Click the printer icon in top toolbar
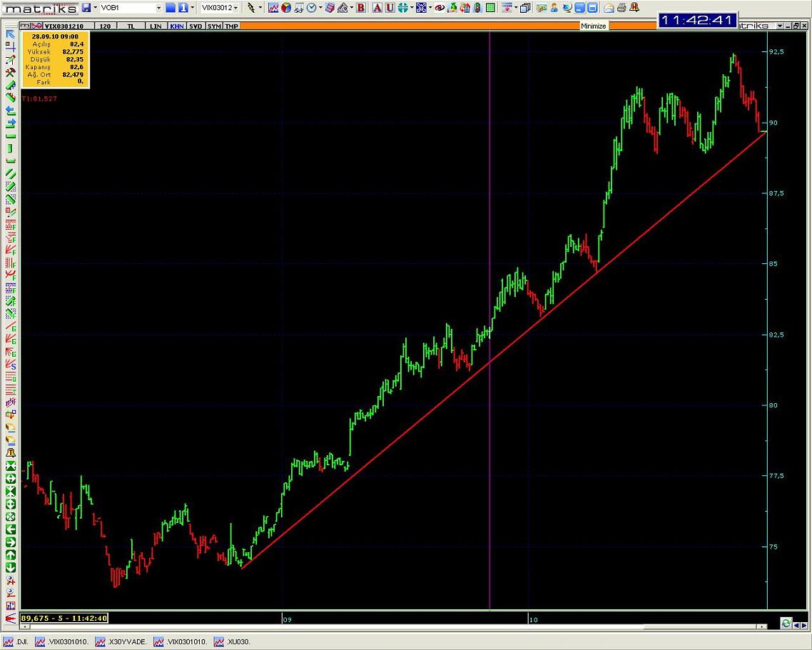The width and height of the screenshot is (812, 650). (x=621, y=8)
